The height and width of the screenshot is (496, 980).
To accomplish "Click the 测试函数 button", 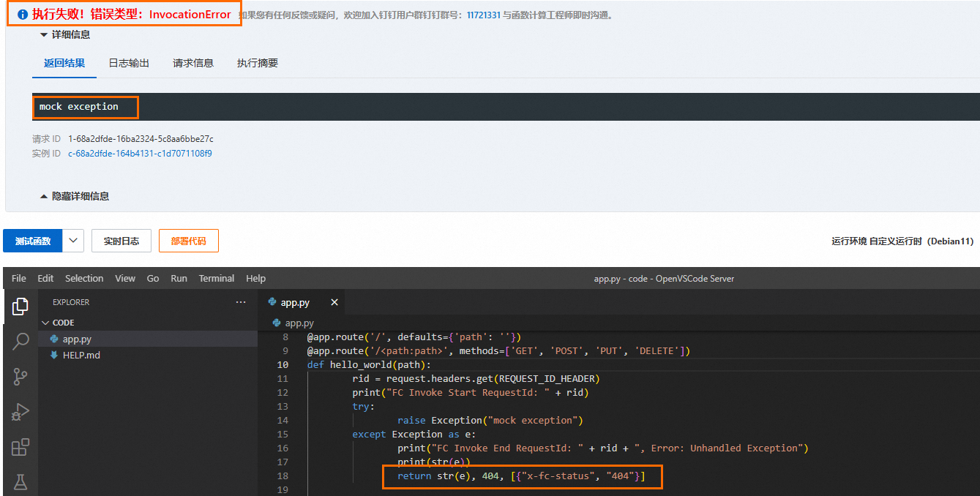I will (x=33, y=241).
